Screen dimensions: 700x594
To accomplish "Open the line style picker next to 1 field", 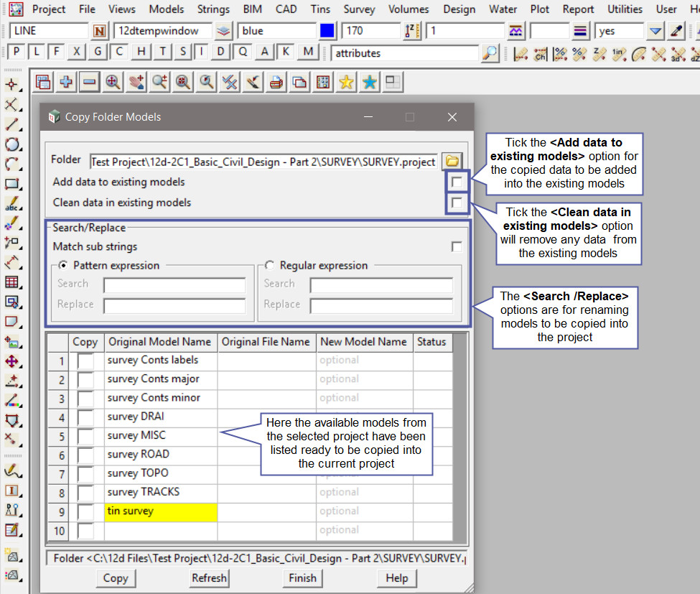I will pyautogui.click(x=515, y=32).
